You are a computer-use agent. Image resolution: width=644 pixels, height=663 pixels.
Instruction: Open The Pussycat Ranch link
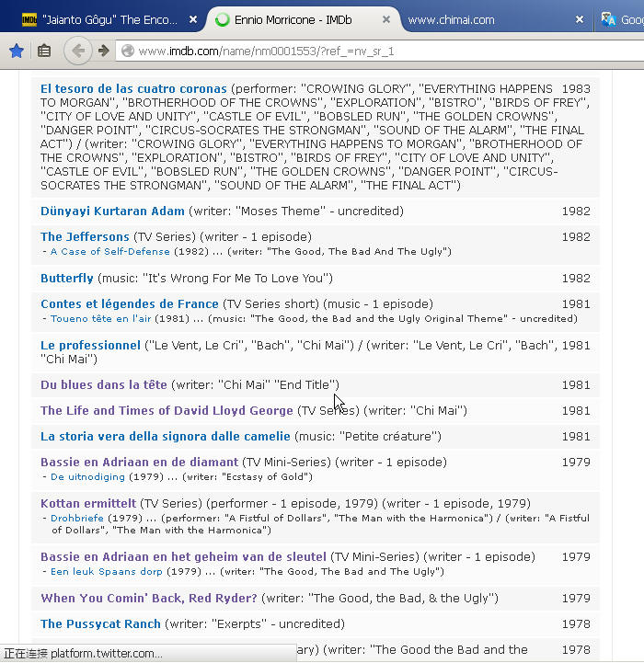100,624
